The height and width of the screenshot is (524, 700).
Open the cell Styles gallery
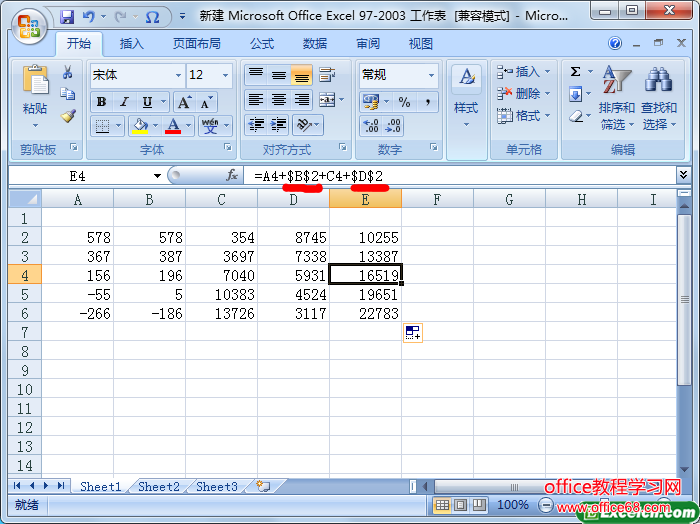[x=466, y=97]
